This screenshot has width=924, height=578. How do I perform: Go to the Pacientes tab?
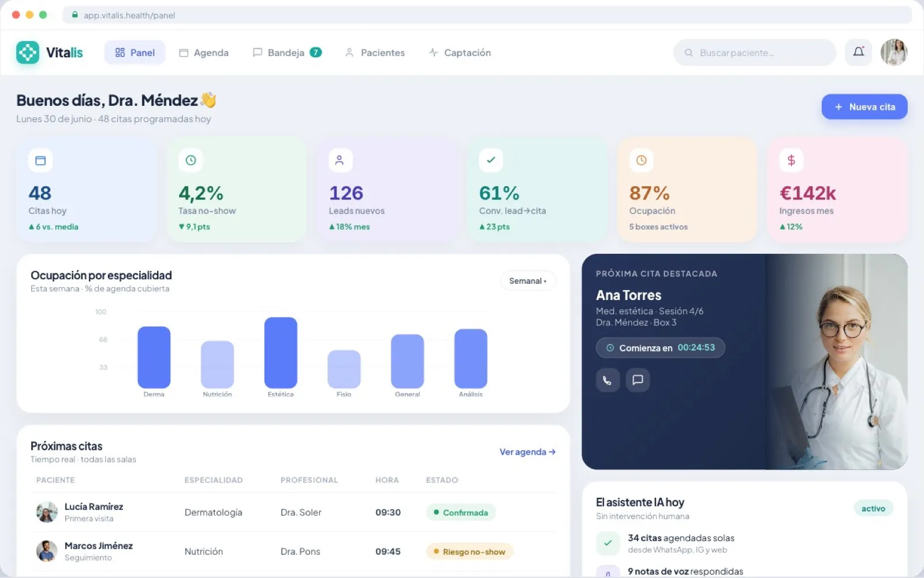(x=375, y=53)
